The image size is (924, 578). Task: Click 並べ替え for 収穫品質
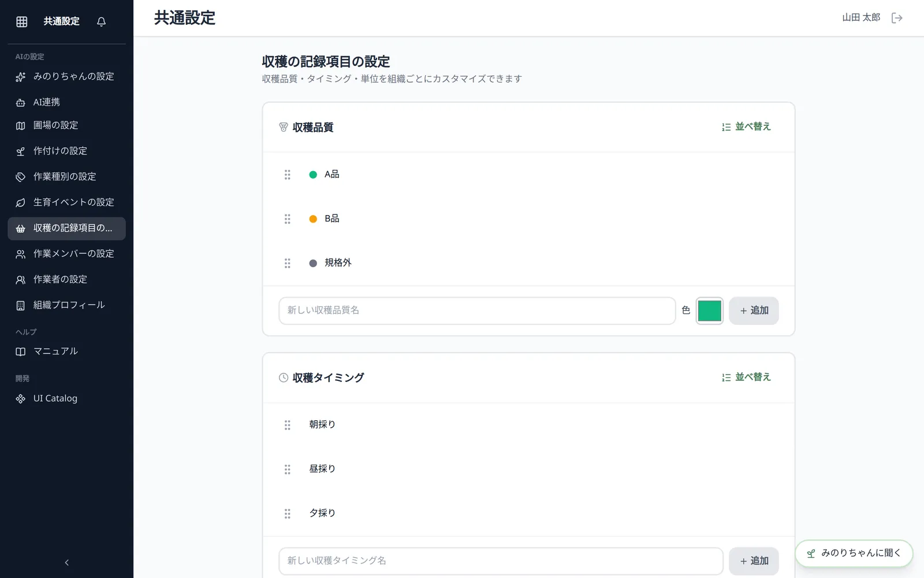[746, 127]
